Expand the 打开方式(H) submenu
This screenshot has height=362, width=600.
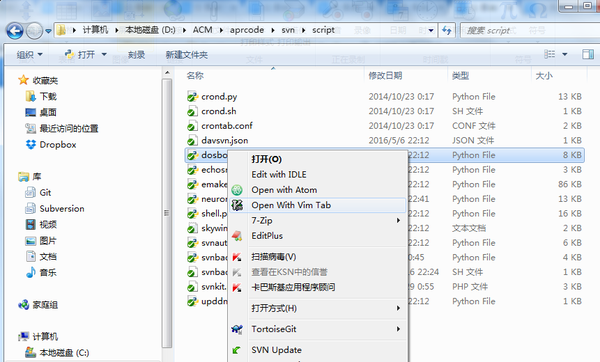click(318, 308)
